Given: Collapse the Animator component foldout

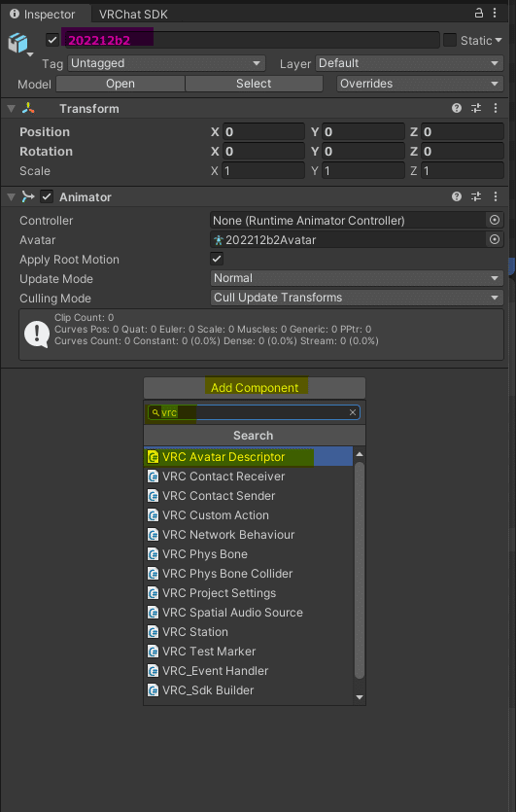Looking at the screenshot, I should (x=11, y=197).
